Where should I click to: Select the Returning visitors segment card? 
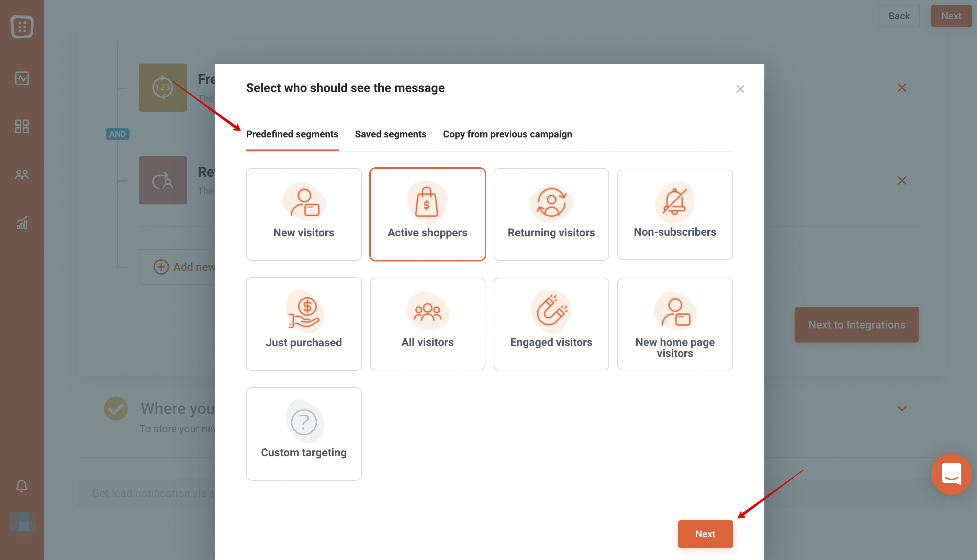[x=551, y=214]
